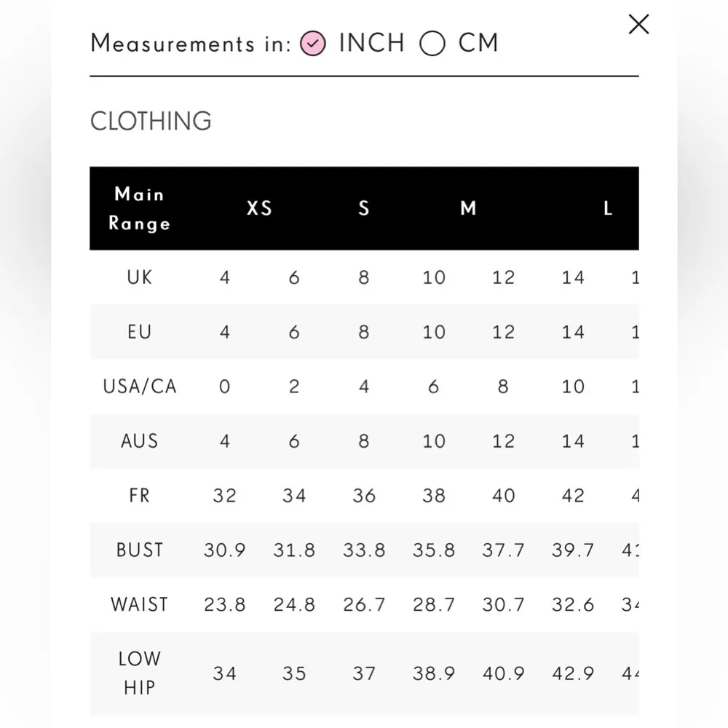
Task: Select the S size column header
Action: (364, 209)
